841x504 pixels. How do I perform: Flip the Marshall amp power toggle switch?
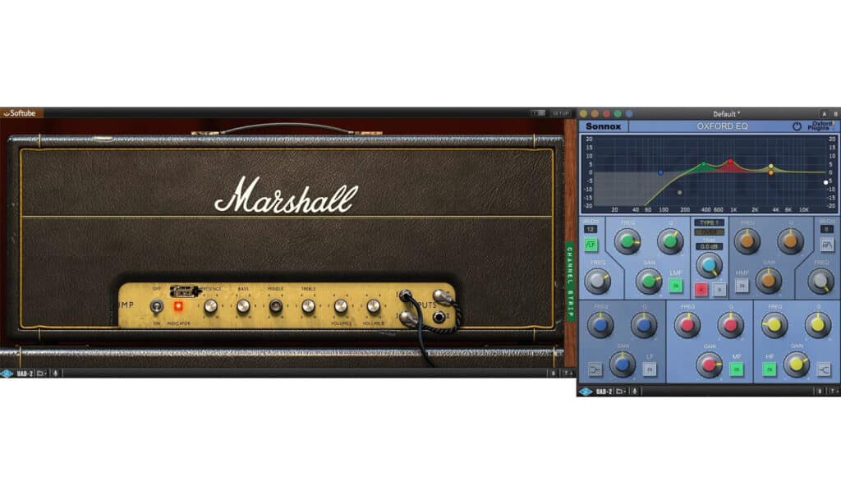click(157, 306)
